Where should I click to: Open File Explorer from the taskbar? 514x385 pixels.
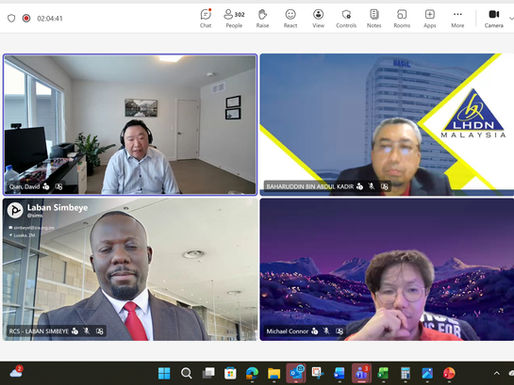coord(274,373)
